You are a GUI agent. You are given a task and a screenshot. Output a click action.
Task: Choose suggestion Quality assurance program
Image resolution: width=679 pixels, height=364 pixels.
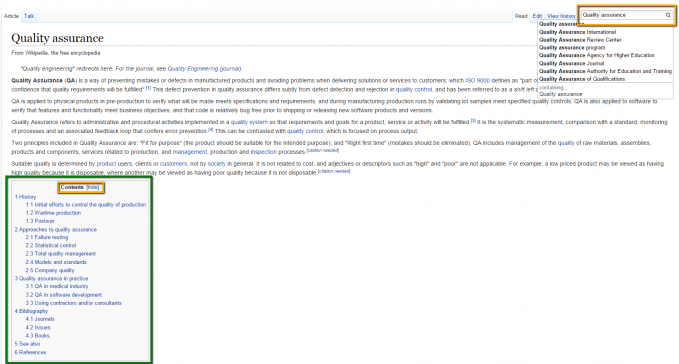click(x=572, y=48)
